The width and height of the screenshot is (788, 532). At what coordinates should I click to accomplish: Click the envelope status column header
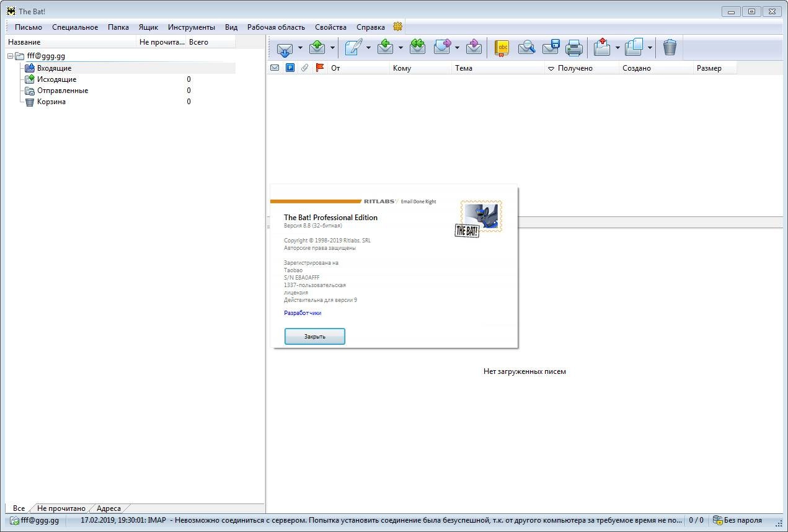click(275, 68)
